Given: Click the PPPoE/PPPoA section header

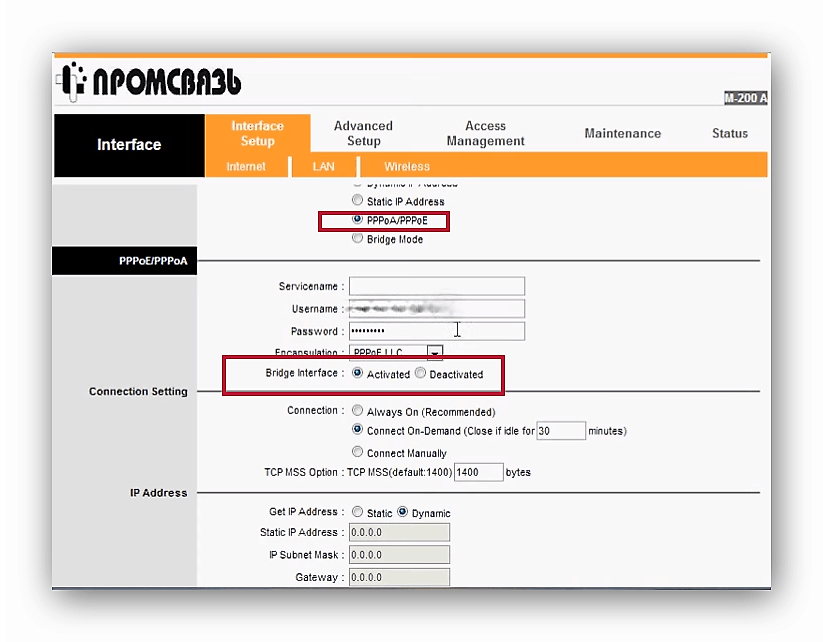Looking at the screenshot, I should (124, 261).
